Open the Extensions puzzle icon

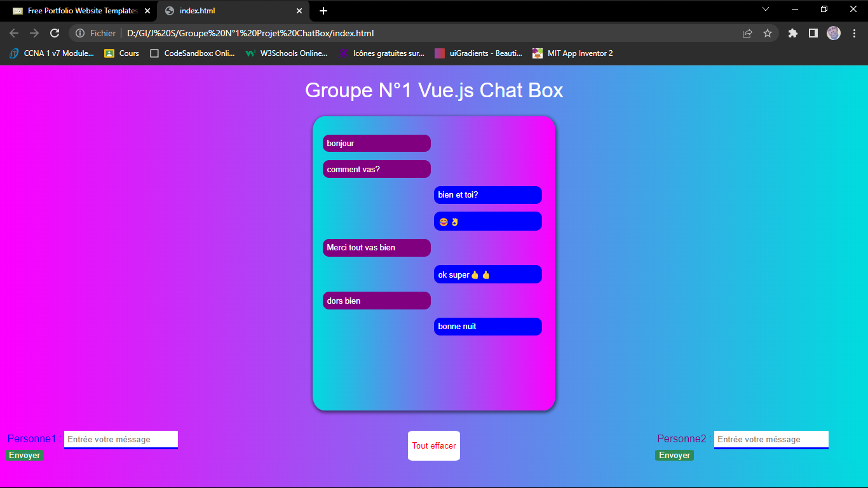click(792, 33)
